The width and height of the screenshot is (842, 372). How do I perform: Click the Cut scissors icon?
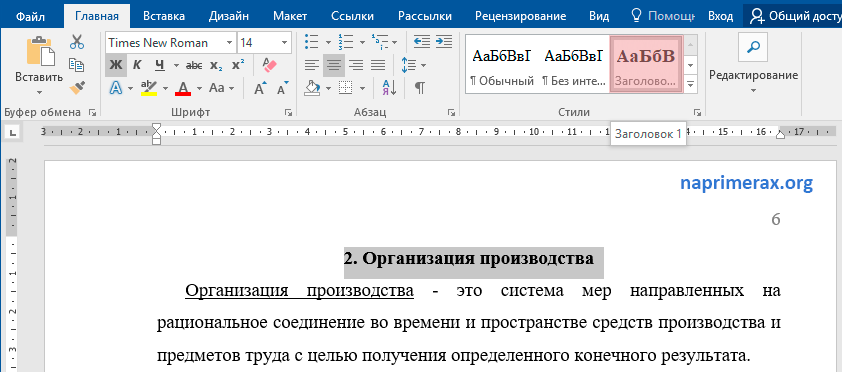click(77, 42)
